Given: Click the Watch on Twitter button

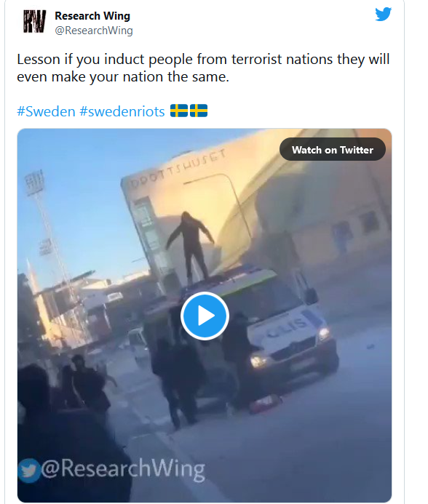Looking at the screenshot, I should coord(333,150).
